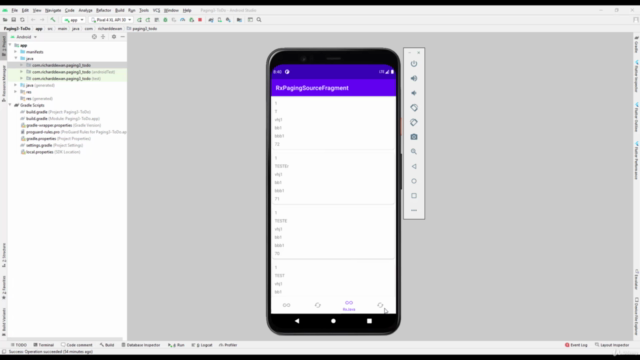This screenshot has width=640, height=360.
Task: Click Select Opened File target icon
Action: pos(94,37)
